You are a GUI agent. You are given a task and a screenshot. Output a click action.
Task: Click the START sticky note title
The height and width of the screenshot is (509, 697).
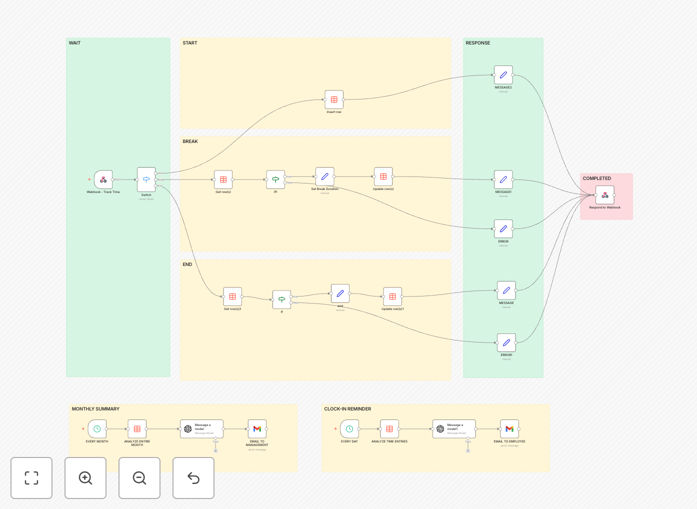pos(190,43)
